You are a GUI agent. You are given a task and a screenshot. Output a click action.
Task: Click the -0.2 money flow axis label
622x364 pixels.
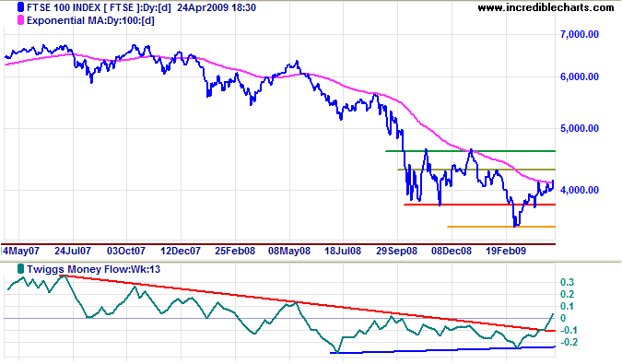tap(569, 342)
